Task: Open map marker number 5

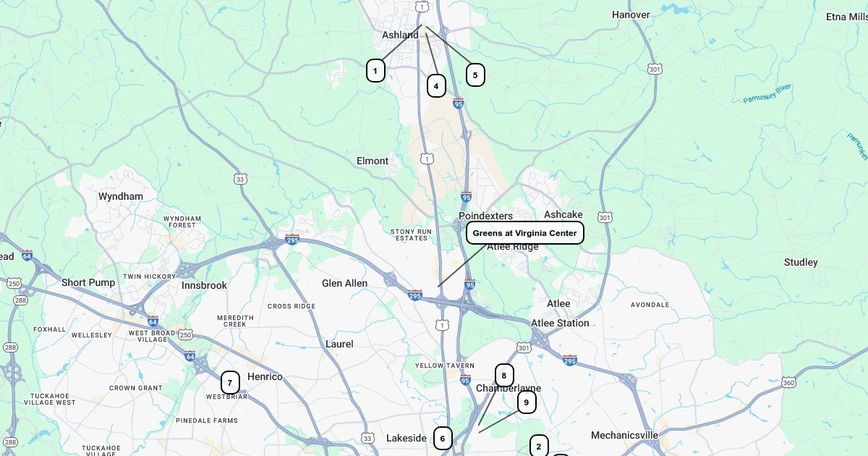Action: [475, 75]
